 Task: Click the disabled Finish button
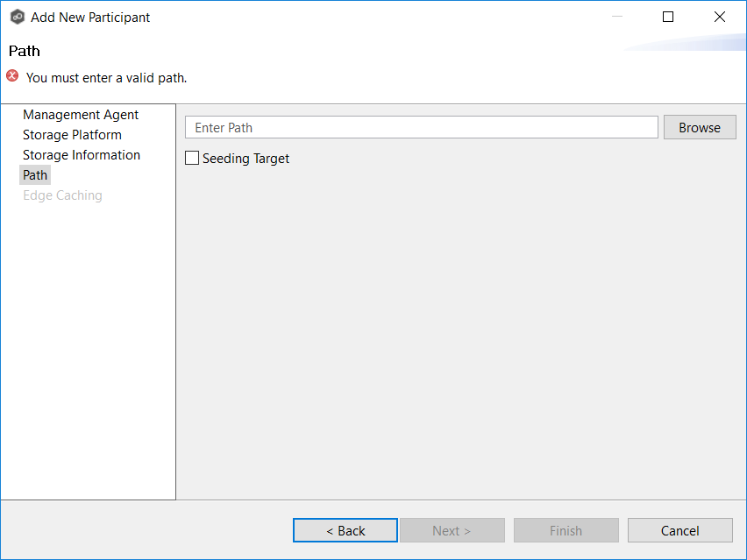566,530
